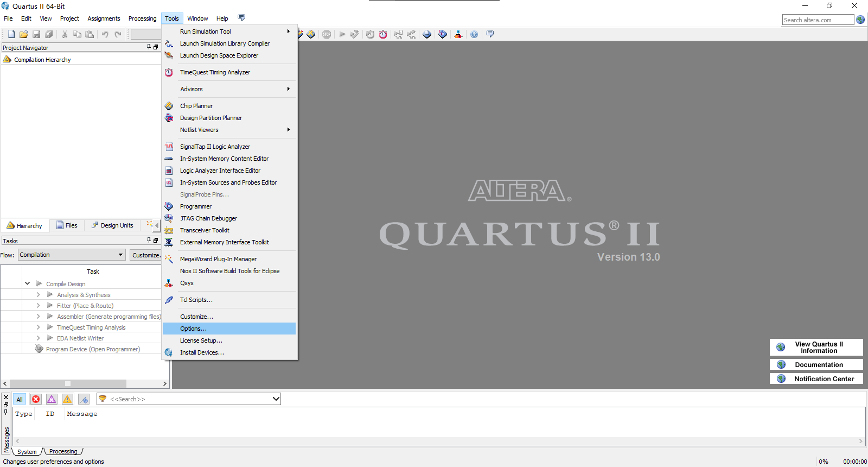Switch to Processing messages tab at bottom
The image size is (868, 467).
(63, 451)
